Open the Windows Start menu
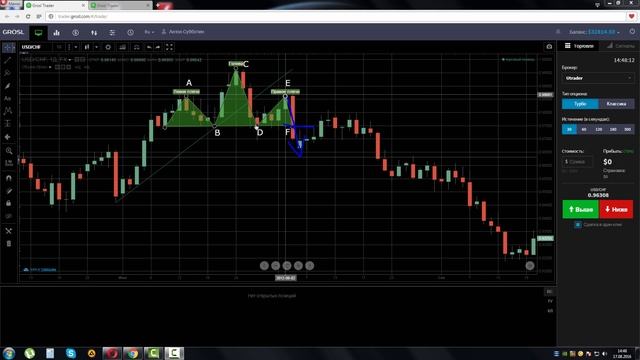 pos(9,353)
